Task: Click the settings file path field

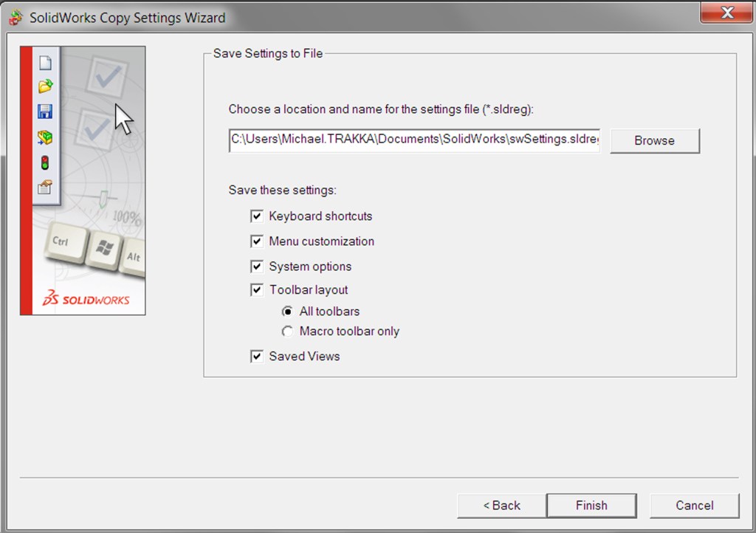Action: click(x=414, y=140)
